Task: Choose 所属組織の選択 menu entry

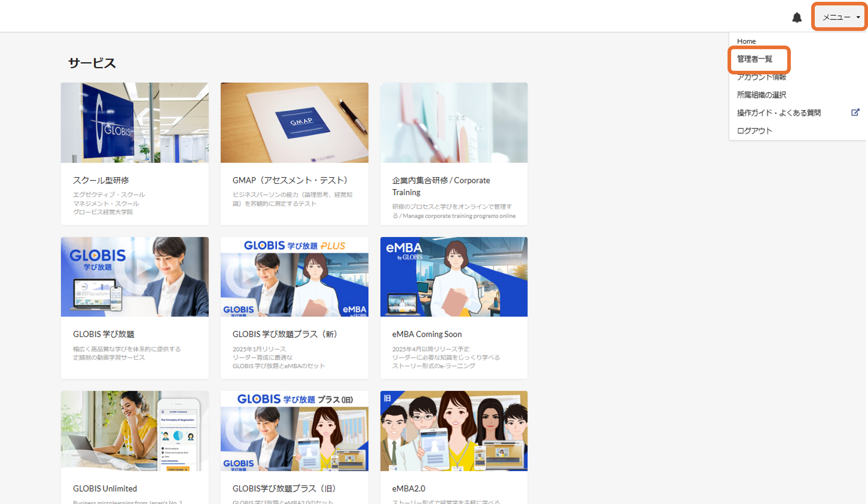Action: 761,95
